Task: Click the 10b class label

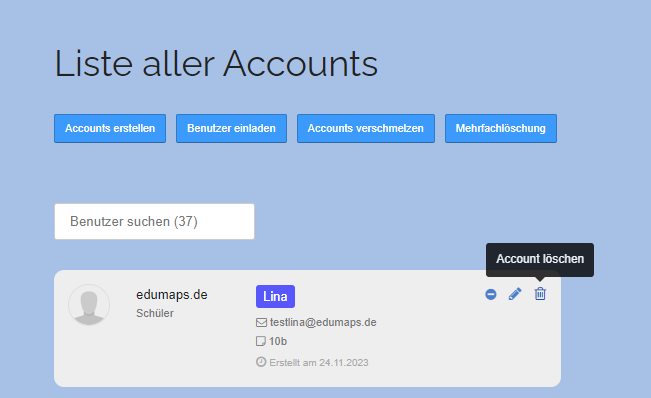Action: [278, 341]
